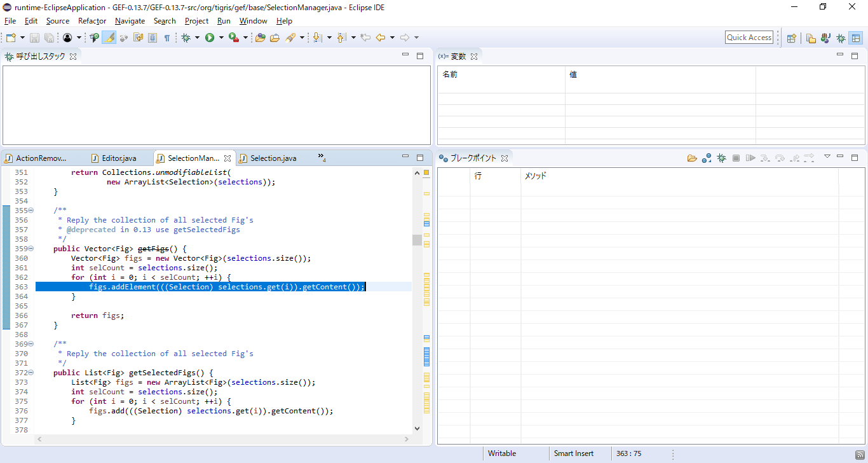Close the SelectionMan... editor tab
The width and height of the screenshot is (868, 463).
(x=227, y=158)
